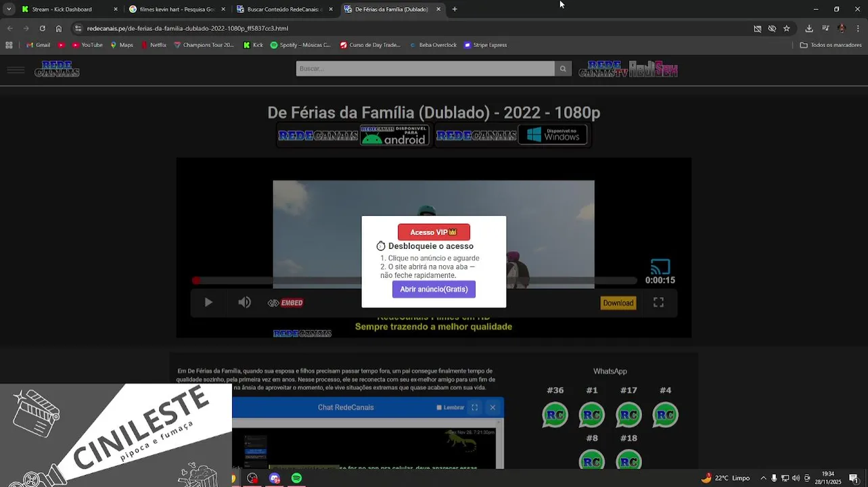
Task: Open the RedeCanais TV logo link
Action: pos(603,69)
